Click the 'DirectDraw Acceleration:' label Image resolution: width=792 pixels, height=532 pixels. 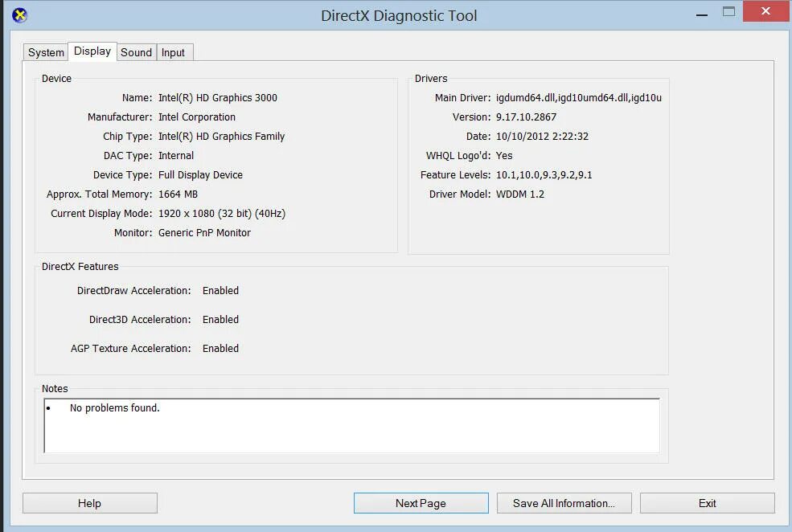pyautogui.click(x=133, y=291)
